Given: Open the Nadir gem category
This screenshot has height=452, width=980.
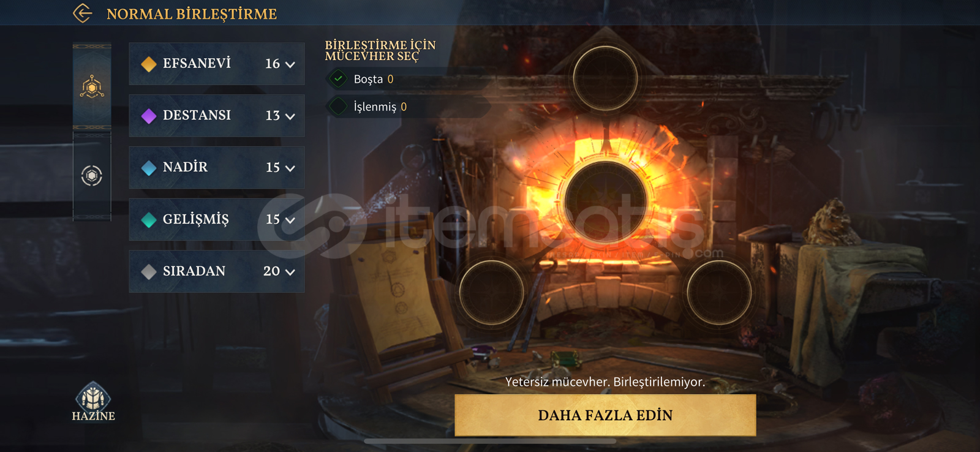Looking at the screenshot, I should (x=217, y=167).
